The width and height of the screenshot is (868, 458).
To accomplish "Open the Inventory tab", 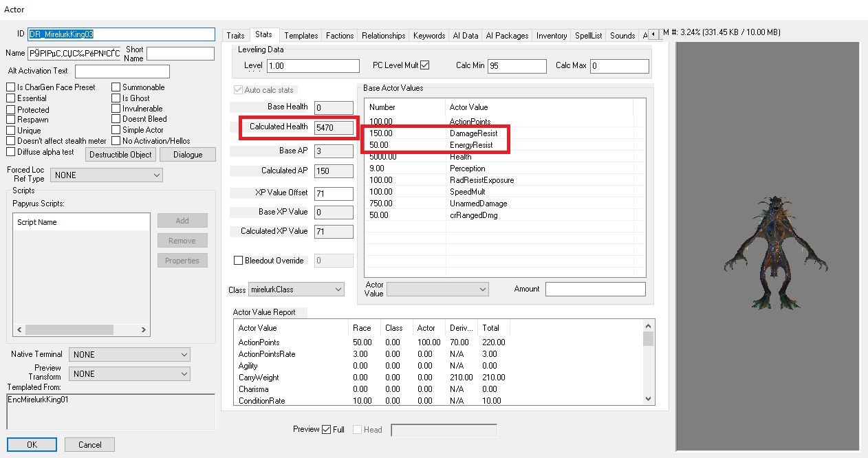I will 552,36.
